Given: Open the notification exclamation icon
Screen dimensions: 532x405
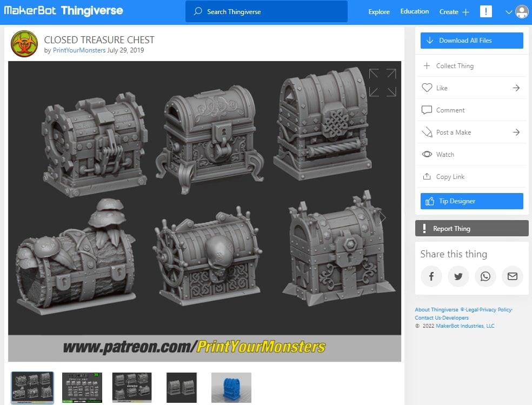Looking at the screenshot, I should tap(486, 11).
